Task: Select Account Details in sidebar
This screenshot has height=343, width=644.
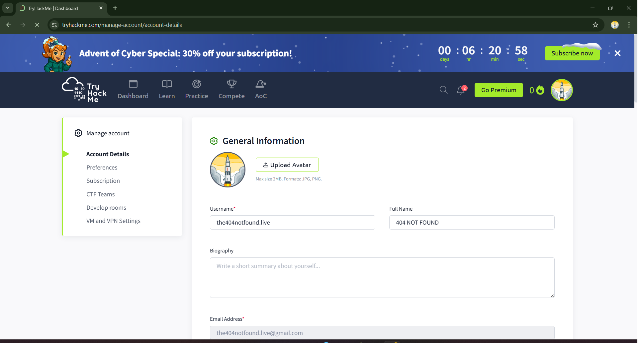Action: tap(108, 154)
